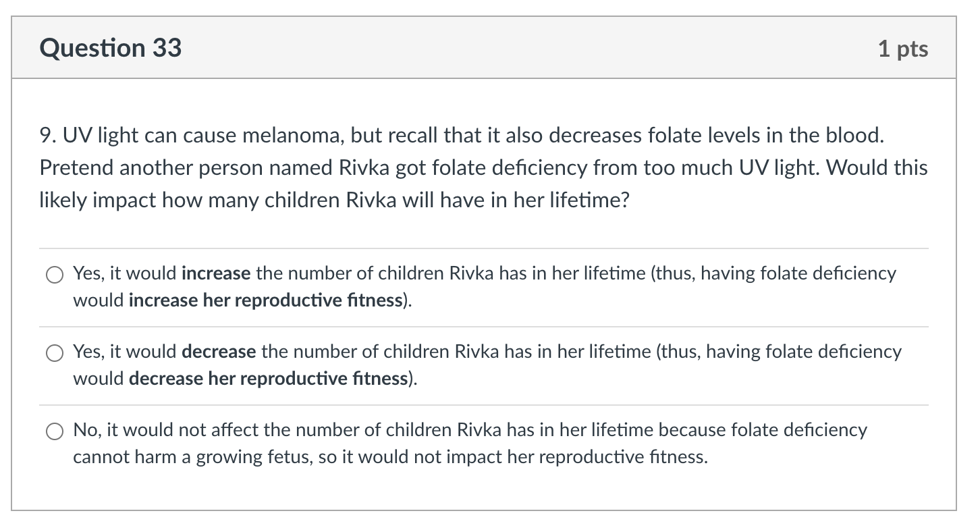980x532 pixels.
Task: Select the 'increase the number of children' radio button
Action: click(55, 275)
